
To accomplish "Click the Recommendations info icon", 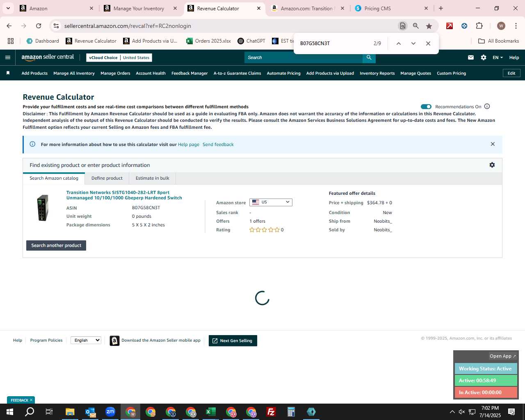I will pyautogui.click(x=487, y=106).
